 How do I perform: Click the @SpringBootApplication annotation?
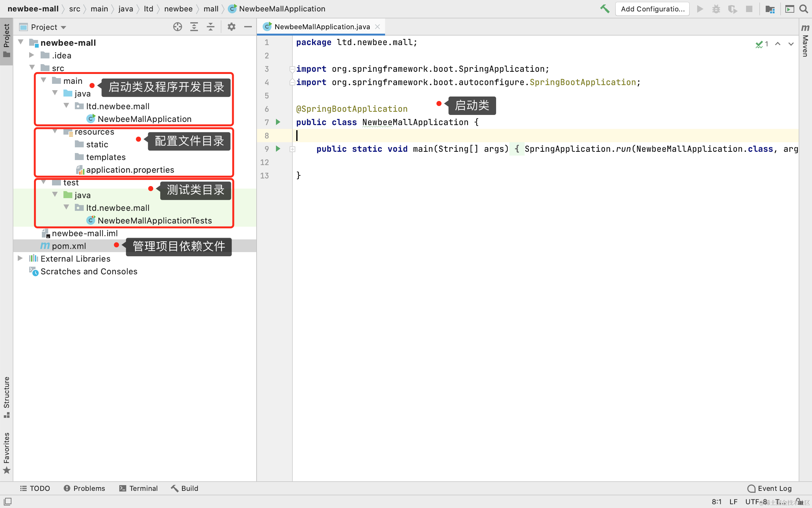coord(352,109)
